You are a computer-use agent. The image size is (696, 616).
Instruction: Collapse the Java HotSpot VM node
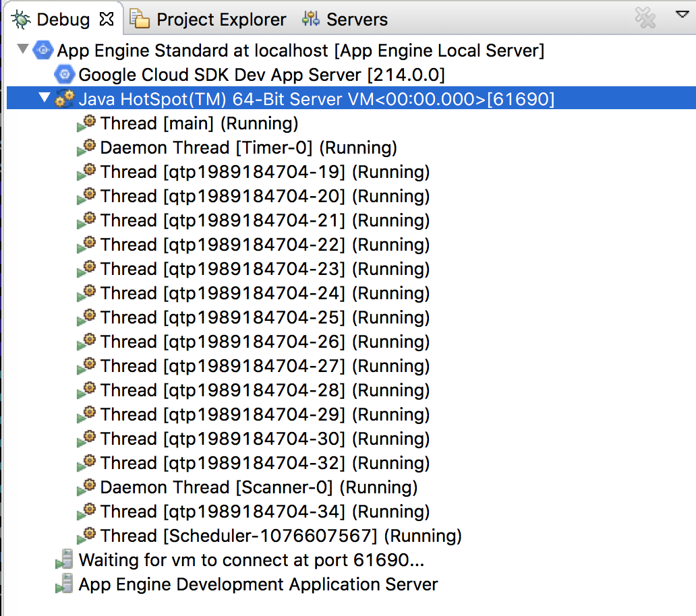coord(44,98)
